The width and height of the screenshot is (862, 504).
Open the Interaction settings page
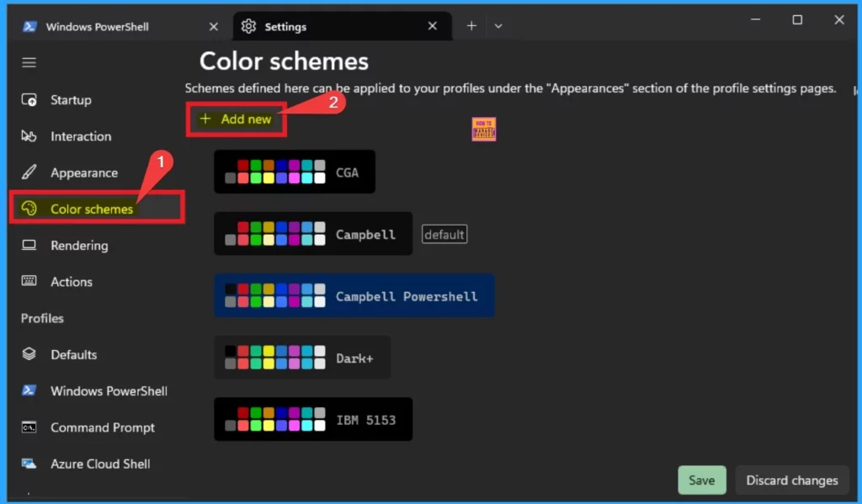[97, 136]
